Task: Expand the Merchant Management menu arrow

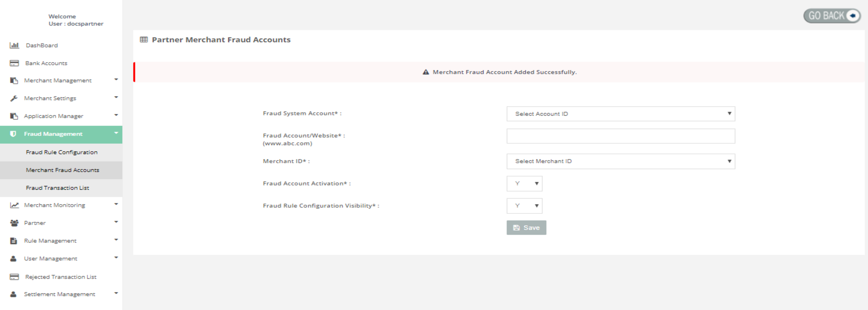Action: tap(116, 80)
